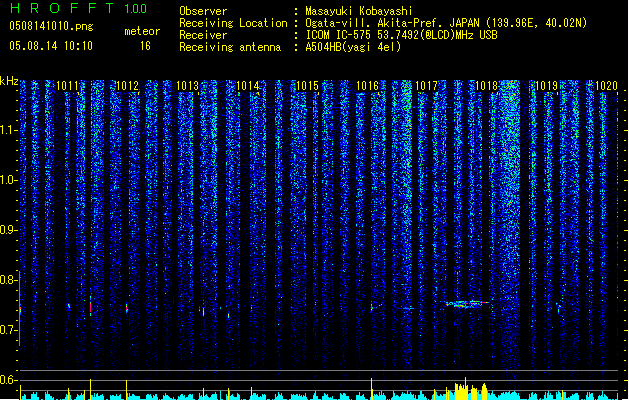The height and width of the screenshot is (400, 629).
Task: Click the HROFFT title text
Action: pyautogui.click(x=62, y=8)
